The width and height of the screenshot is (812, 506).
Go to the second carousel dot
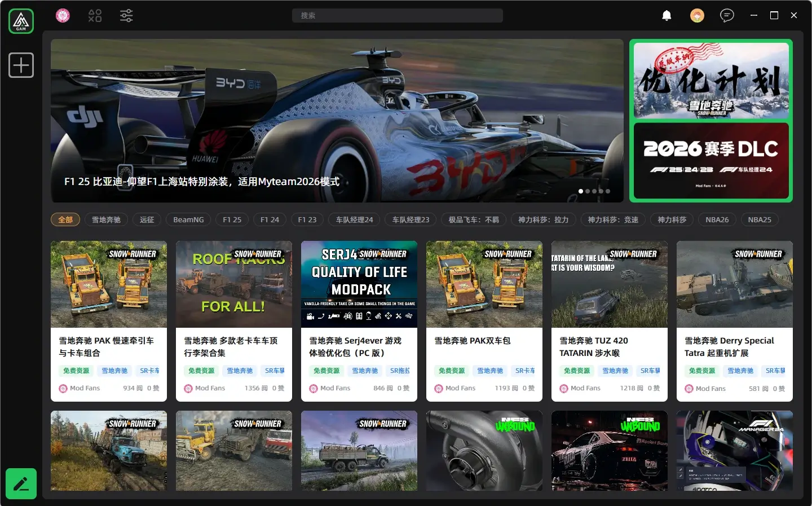pos(588,191)
